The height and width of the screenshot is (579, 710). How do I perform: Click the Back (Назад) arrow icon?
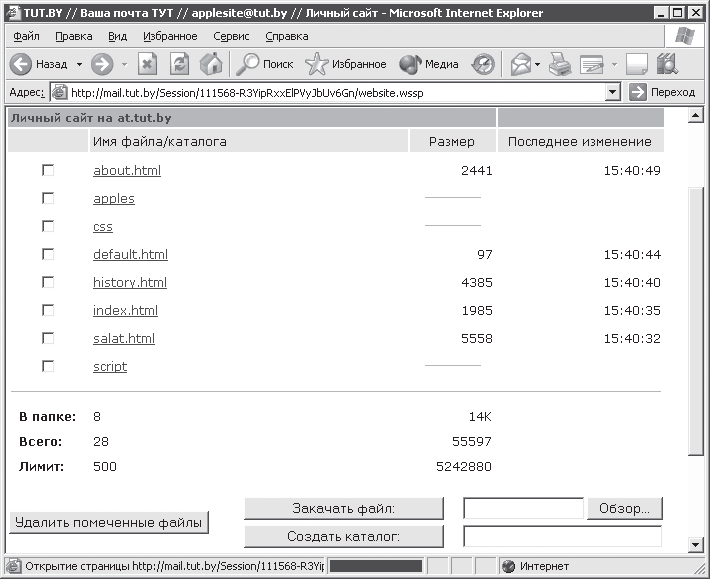coord(21,64)
